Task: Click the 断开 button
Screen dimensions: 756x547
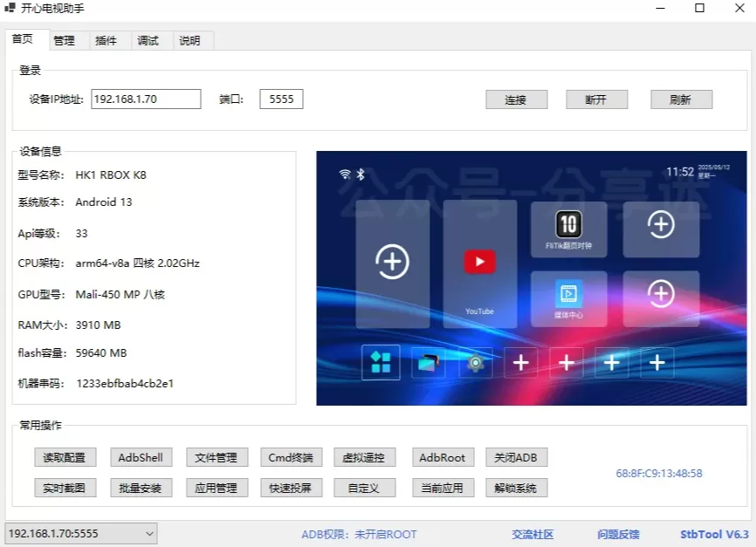Action: pos(596,99)
